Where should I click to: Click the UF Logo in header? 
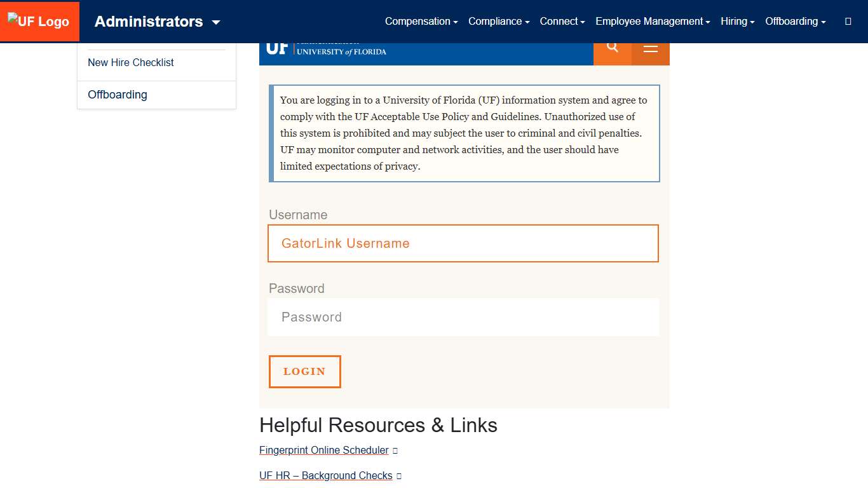[39, 22]
